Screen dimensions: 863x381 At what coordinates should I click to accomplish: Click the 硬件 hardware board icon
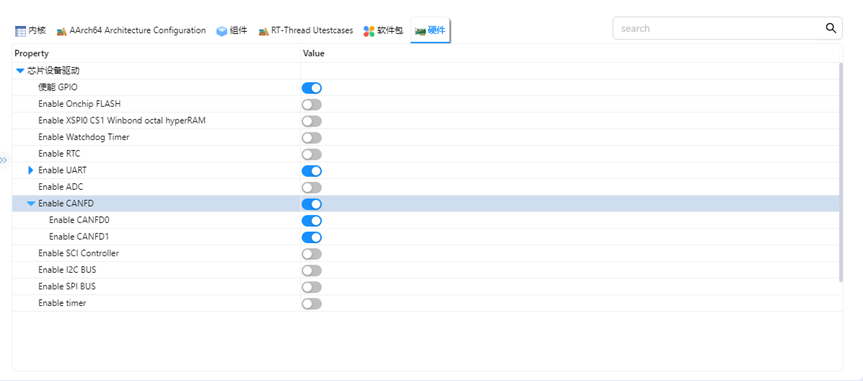click(x=420, y=31)
